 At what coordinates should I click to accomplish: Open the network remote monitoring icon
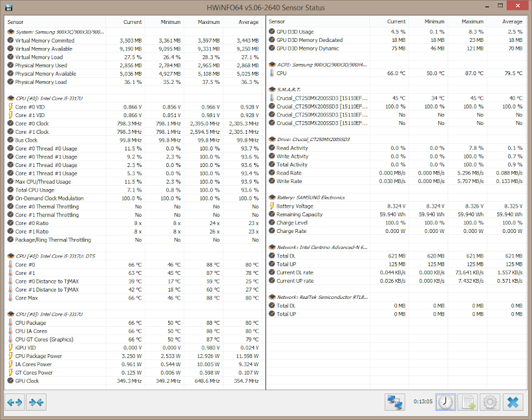[395, 402]
